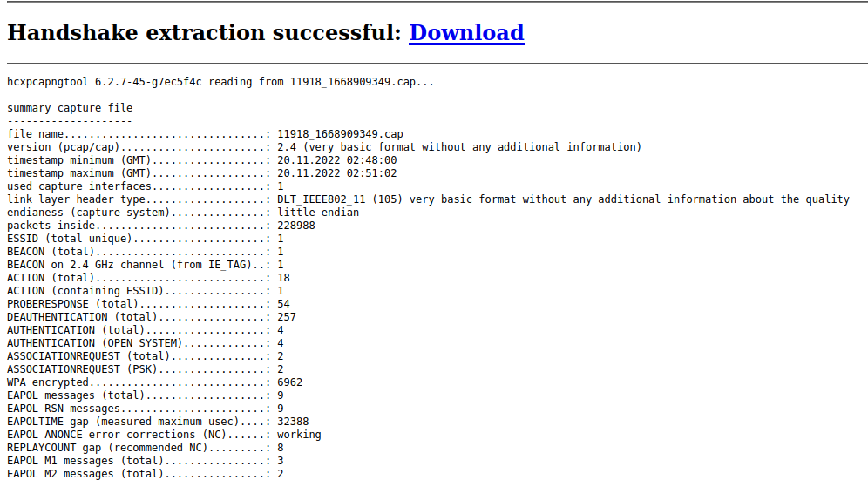Click the WPA encrypted value 6962
Screen dimensions: 868x480
tap(290, 382)
